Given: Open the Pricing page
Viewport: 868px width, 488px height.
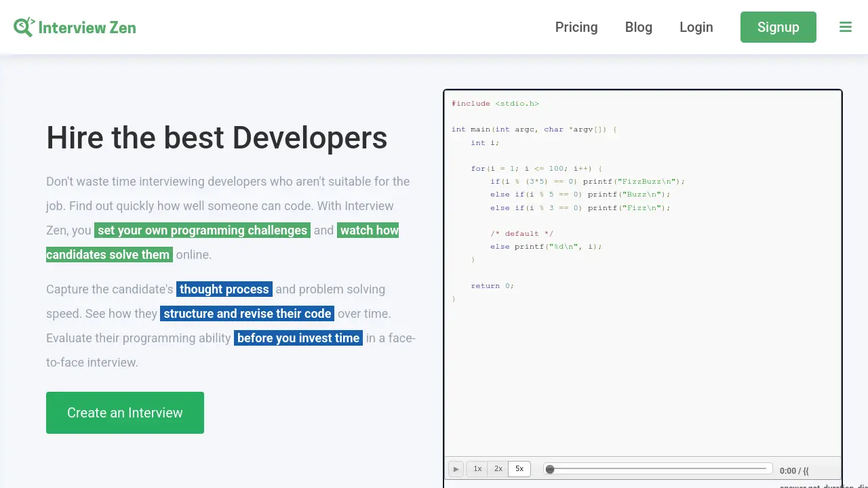Looking at the screenshot, I should 576,27.
